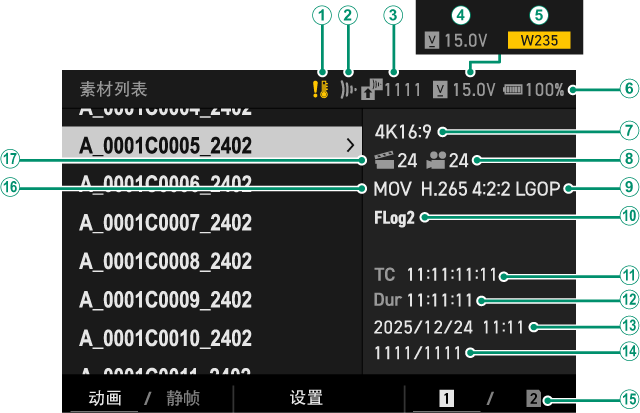
Task: Select clip A_0001C0007_2402 in list
Action: [x=212, y=223]
